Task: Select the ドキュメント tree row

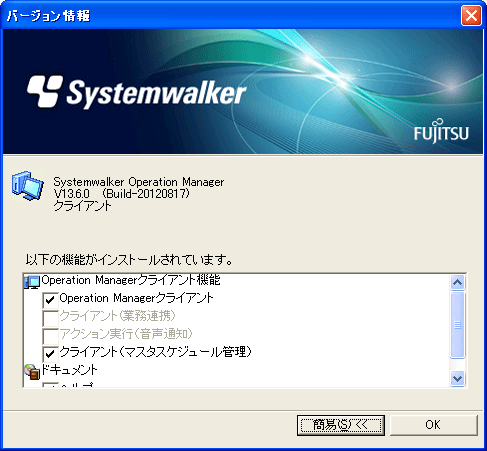Action: 61,371
